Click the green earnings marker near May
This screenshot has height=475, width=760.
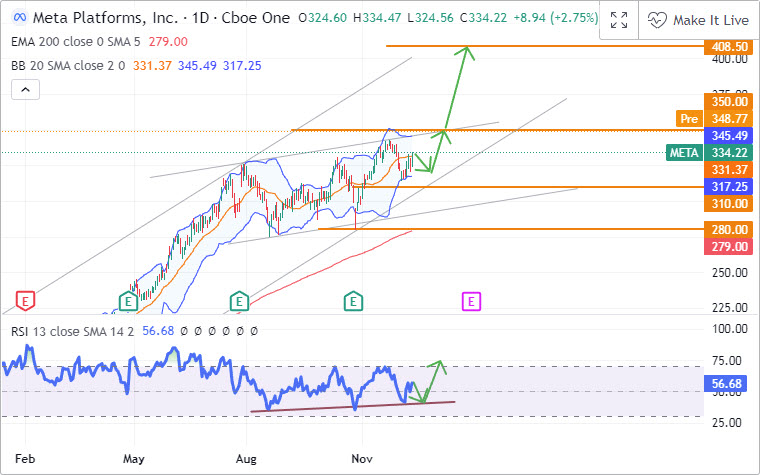tap(127, 300)
